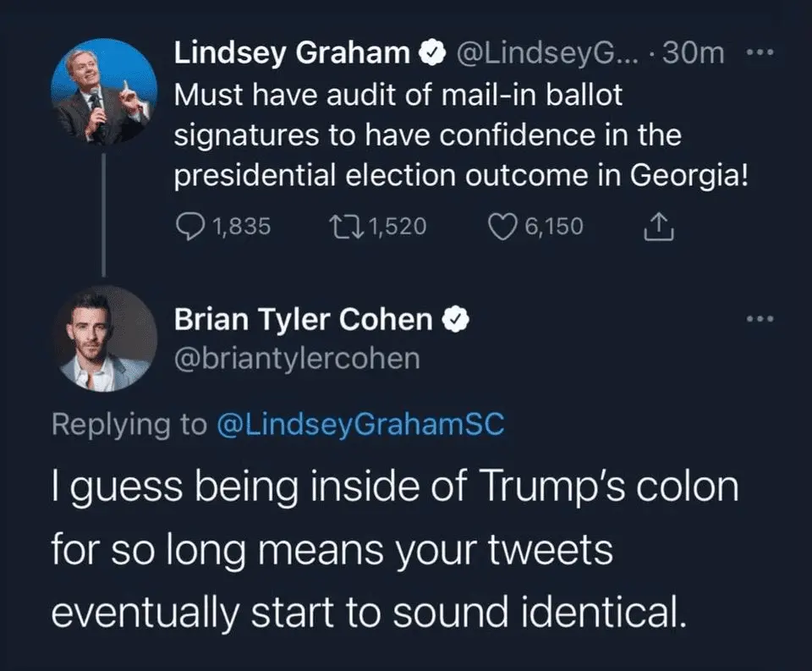812x671 pixels.
Task: Follow the @LindseyGrahamSC mention link
Action: coord(361,424)
